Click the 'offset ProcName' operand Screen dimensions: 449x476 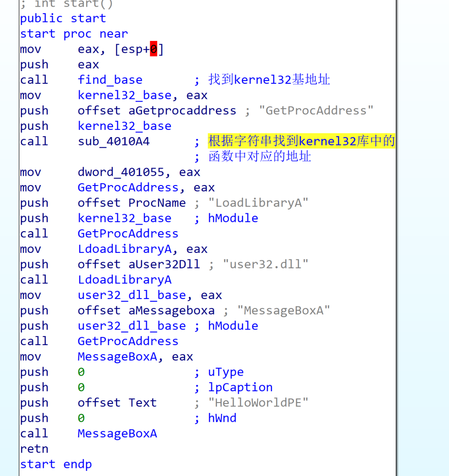tap(132, 203)
